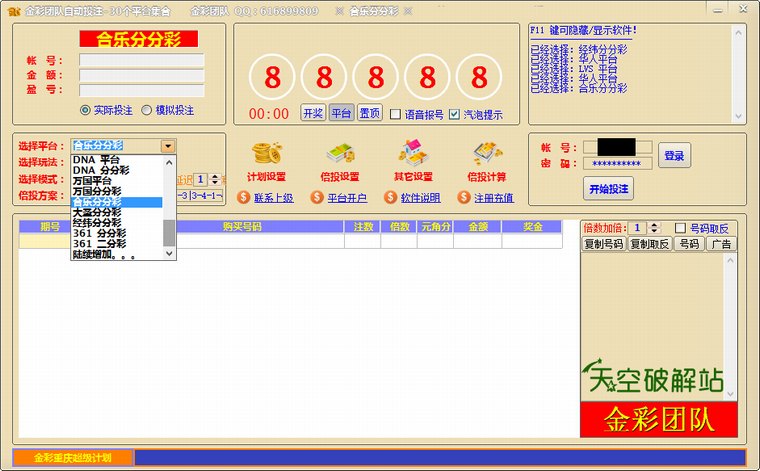Click the coin icon beside 平台开户

[x=316, y=198]
